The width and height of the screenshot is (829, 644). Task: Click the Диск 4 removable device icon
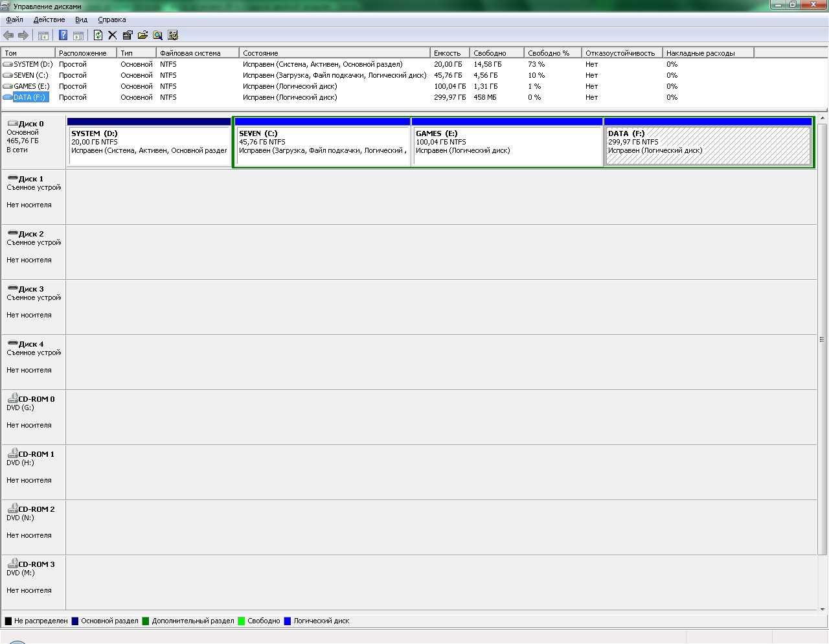12,343
